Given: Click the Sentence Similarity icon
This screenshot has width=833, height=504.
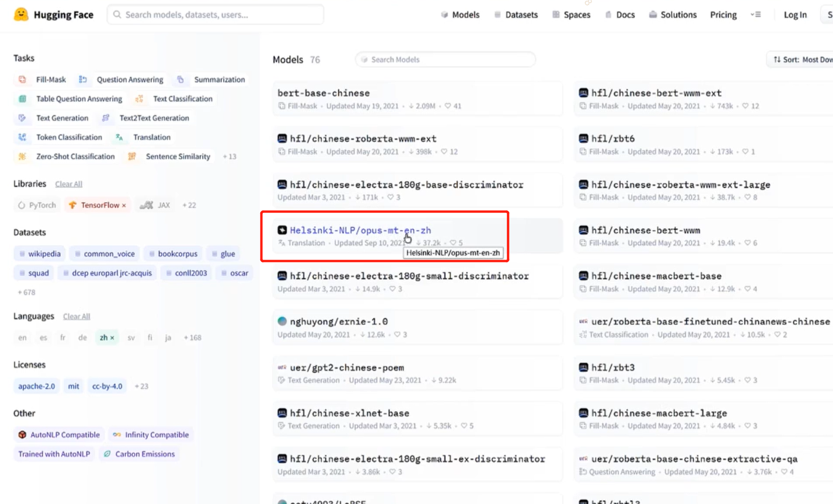Looking at the screenshot, I should 132,156.
